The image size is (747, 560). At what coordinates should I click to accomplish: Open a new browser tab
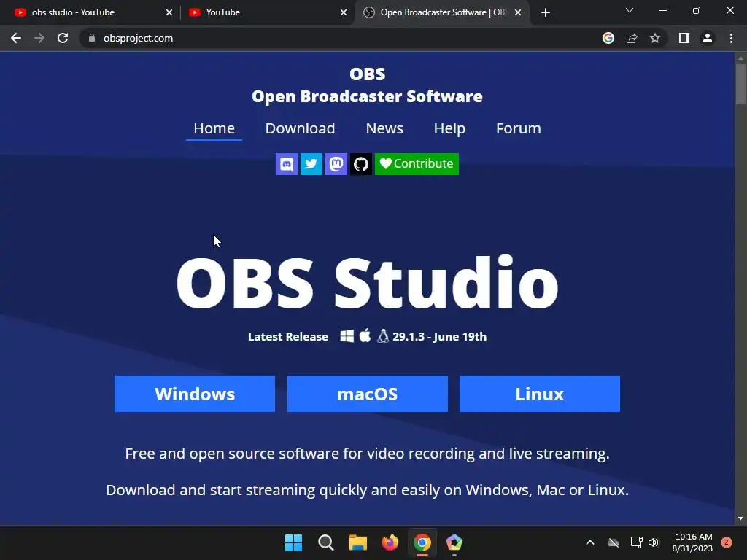tap(546, 12)
